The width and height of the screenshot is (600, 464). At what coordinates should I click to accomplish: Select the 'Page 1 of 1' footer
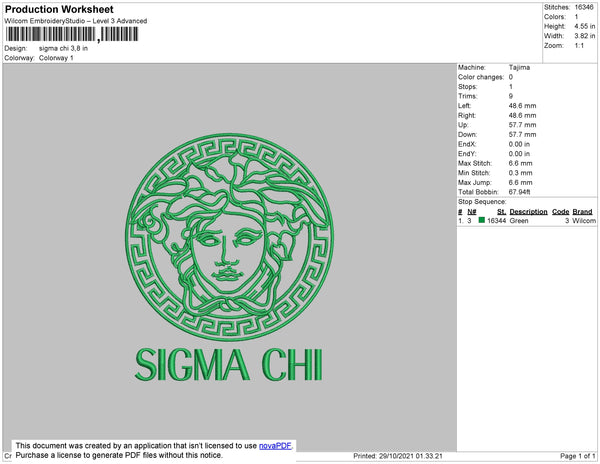point(577,456)
